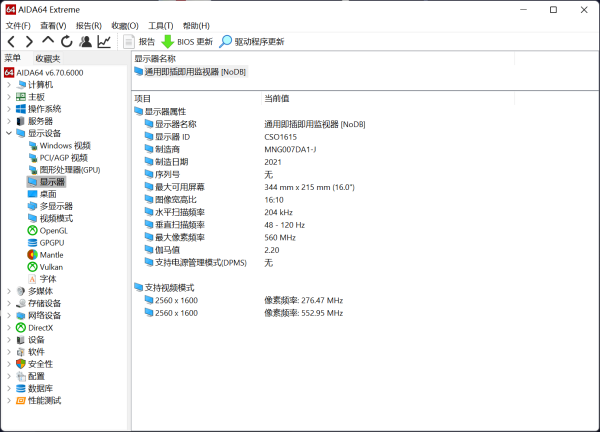
Task: Select the 显示器 tree item
Action: tap(46, 182)
